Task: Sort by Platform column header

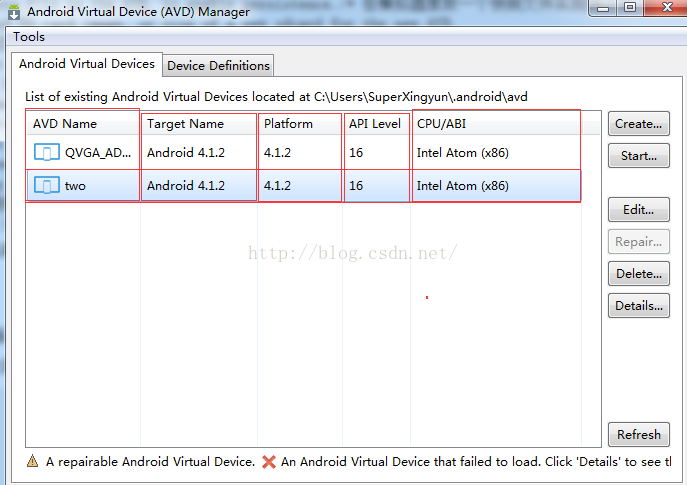Action: [x=300, y=124]
